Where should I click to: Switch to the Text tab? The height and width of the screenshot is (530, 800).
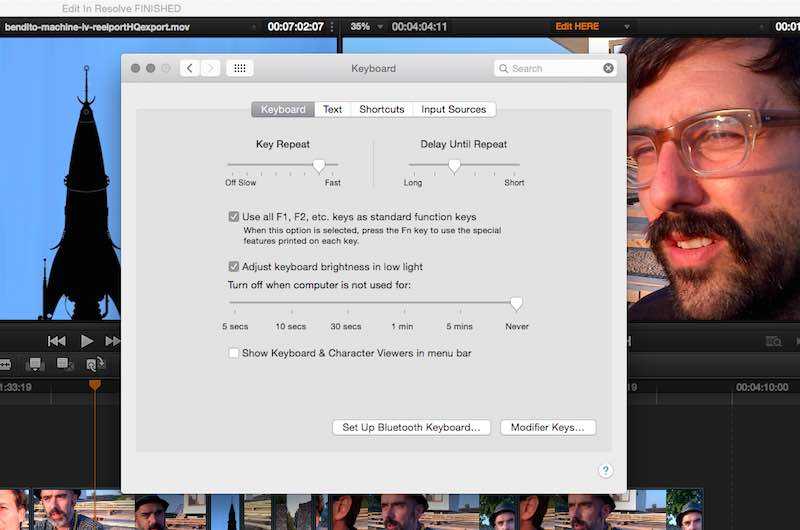pos(333,109)
